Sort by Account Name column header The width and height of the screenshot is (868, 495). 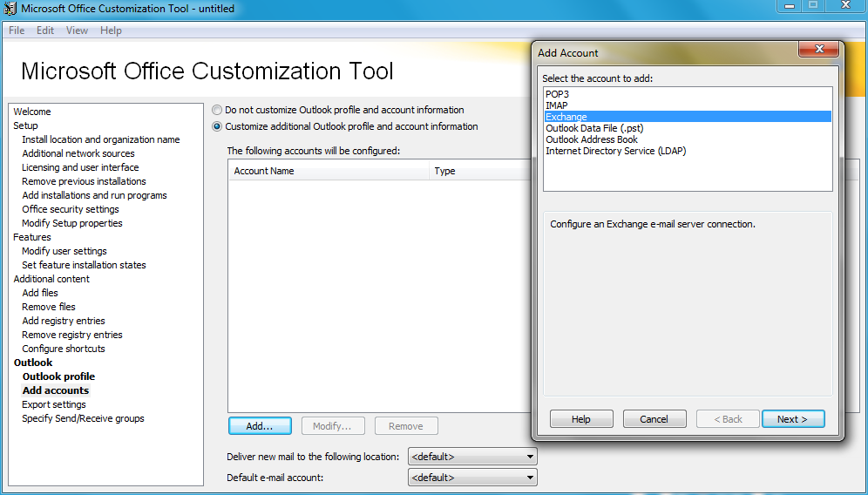click(x=329, y=171)
